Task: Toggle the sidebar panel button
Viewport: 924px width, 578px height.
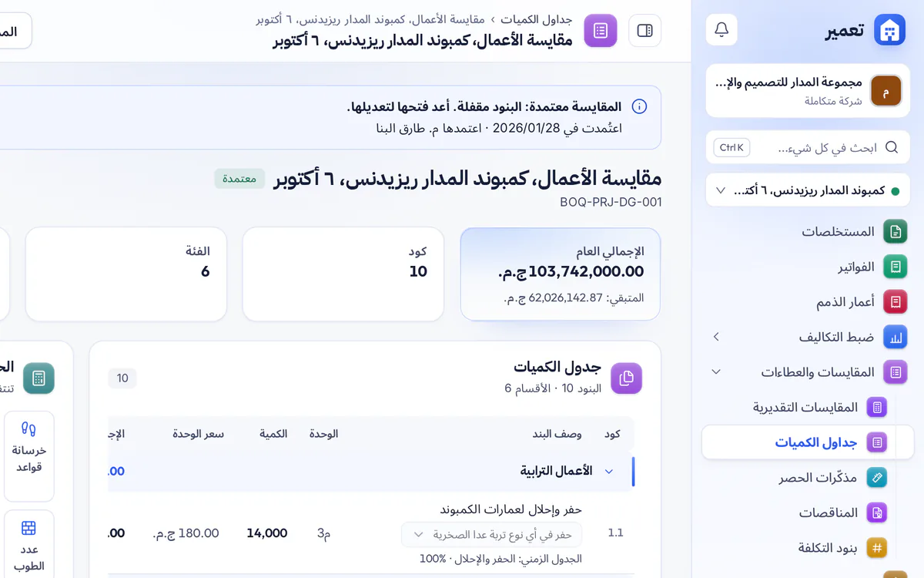Action: (645, 31)
